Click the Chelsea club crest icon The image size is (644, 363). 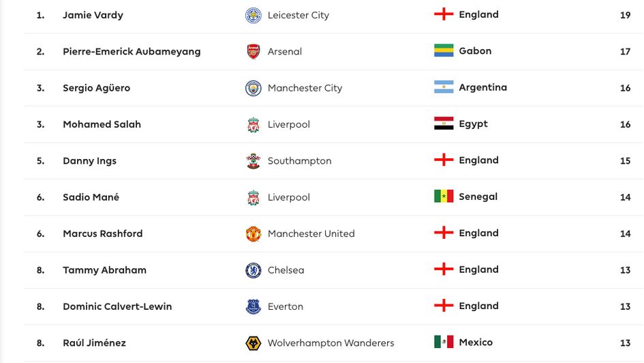point(254,270)
